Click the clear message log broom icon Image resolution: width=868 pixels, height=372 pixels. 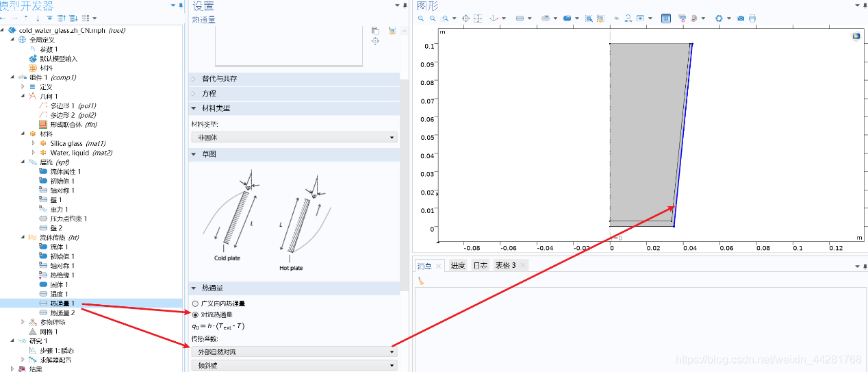(421, 281)
